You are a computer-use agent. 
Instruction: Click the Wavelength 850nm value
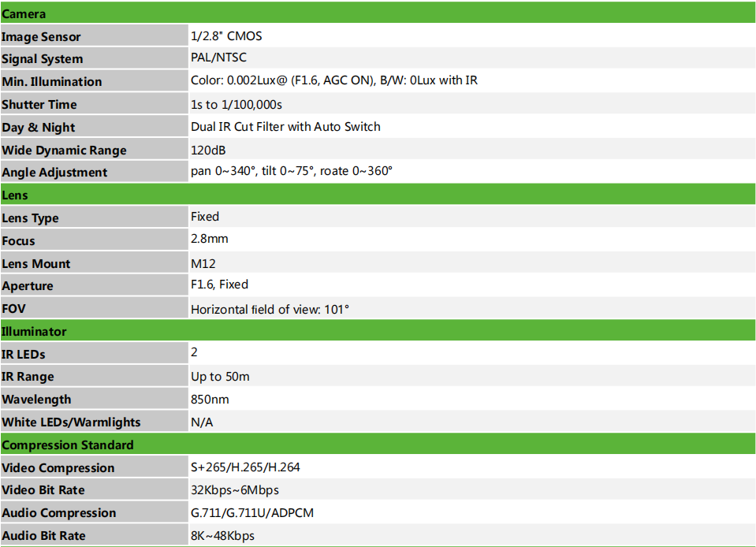tap(210, 400)
